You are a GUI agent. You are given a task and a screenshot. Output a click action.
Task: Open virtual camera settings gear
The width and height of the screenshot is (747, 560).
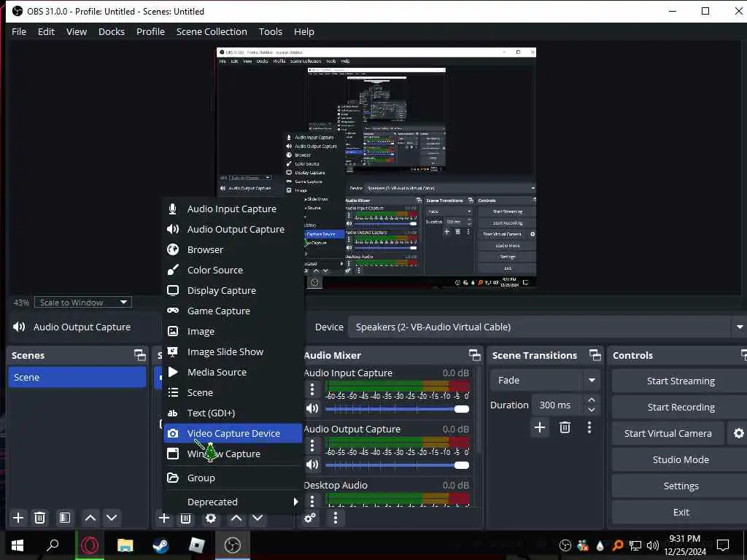click(738, 433)
